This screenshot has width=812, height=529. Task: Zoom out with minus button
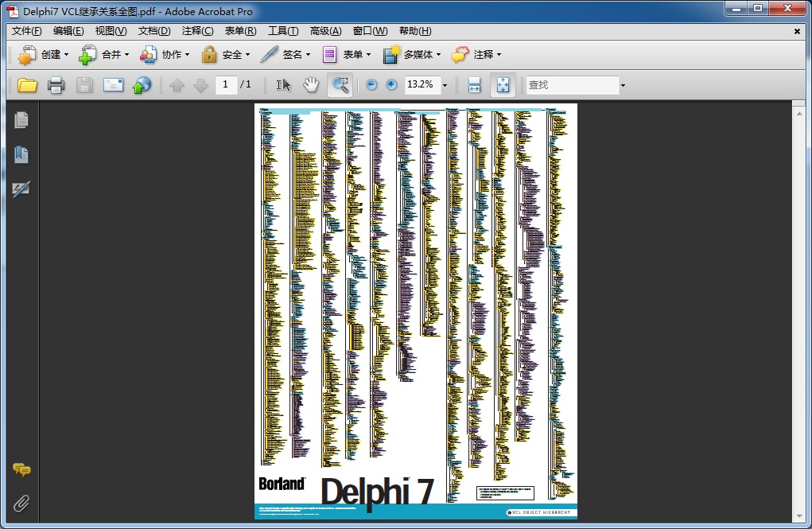(x=371, y=84)
